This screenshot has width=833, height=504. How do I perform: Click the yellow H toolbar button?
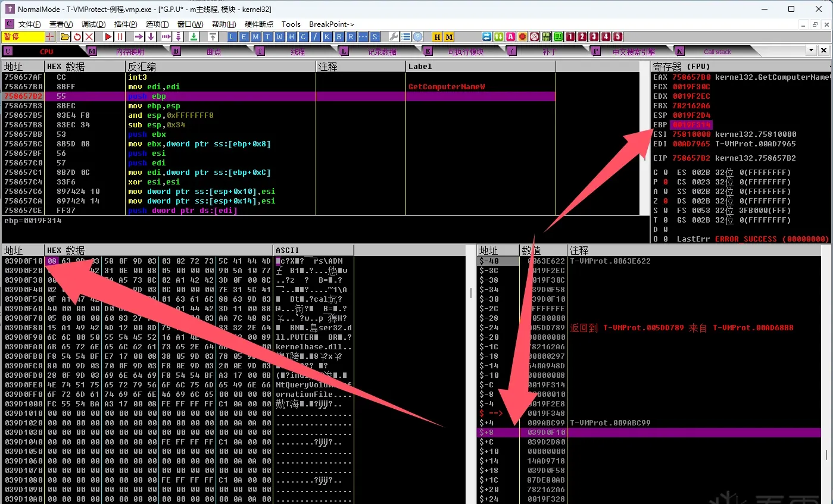[x=437, y=37]
